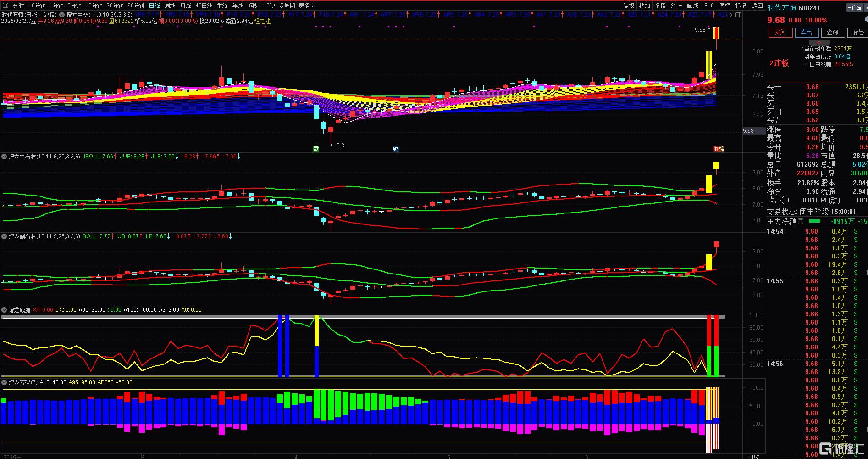The width and height of the screenshot is (868, 459).
Task: Select the 5秒 period
Action: 253,6
